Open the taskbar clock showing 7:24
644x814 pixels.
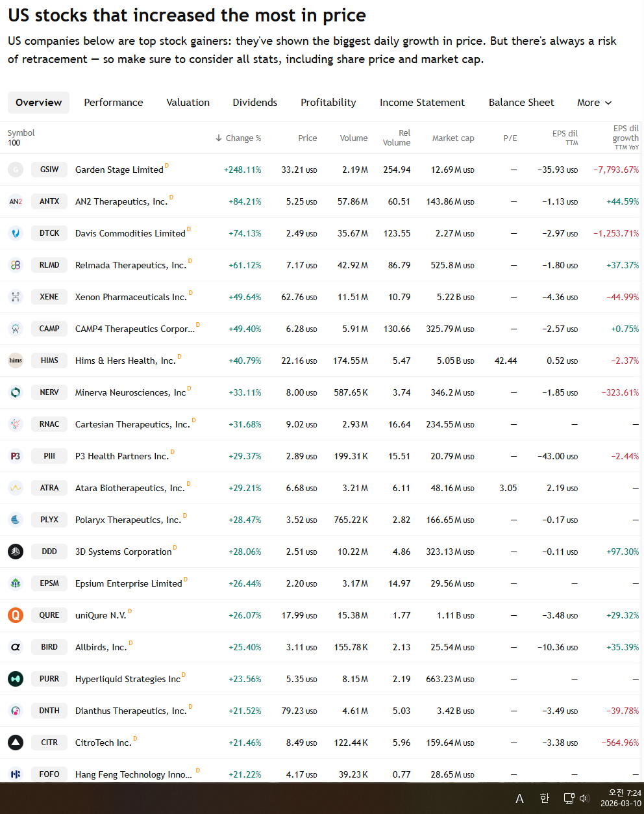(621, 798)
